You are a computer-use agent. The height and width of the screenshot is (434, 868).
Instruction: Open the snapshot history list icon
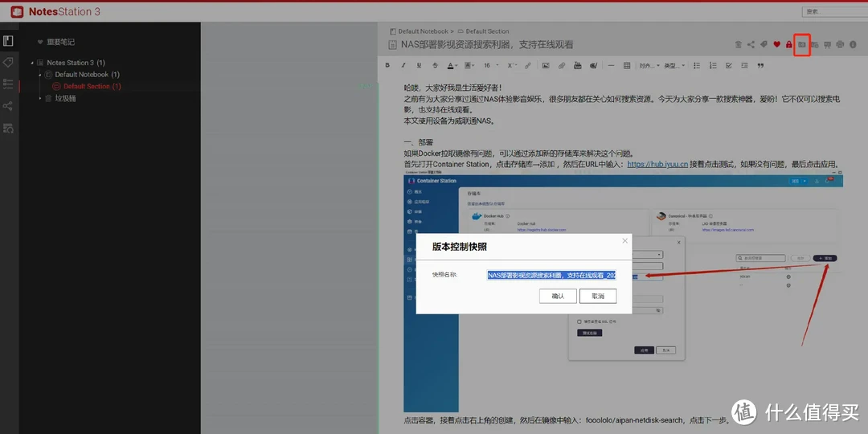[x=815, y=44]
